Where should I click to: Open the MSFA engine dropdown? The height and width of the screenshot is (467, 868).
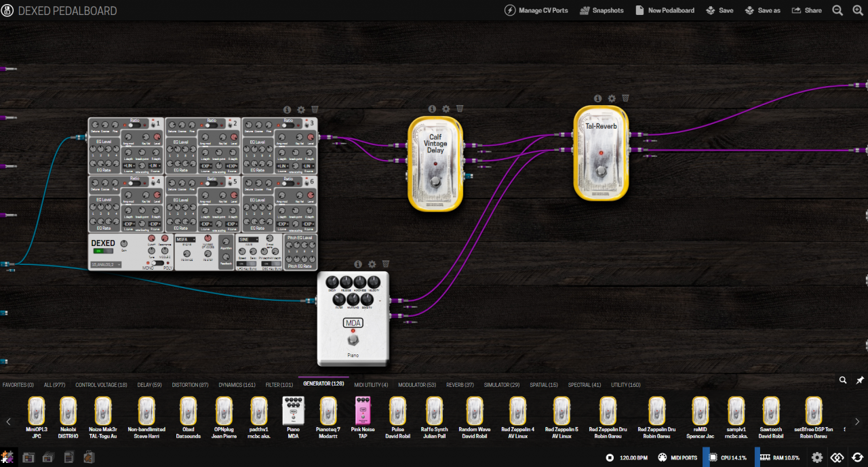coord(186,239)
